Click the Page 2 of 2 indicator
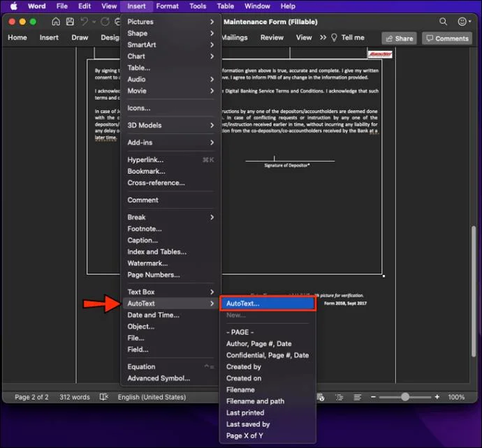482x448 pixels. 31,397
